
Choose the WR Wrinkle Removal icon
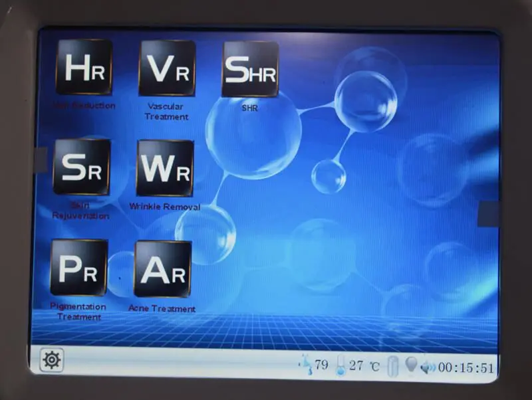[165, 168]
